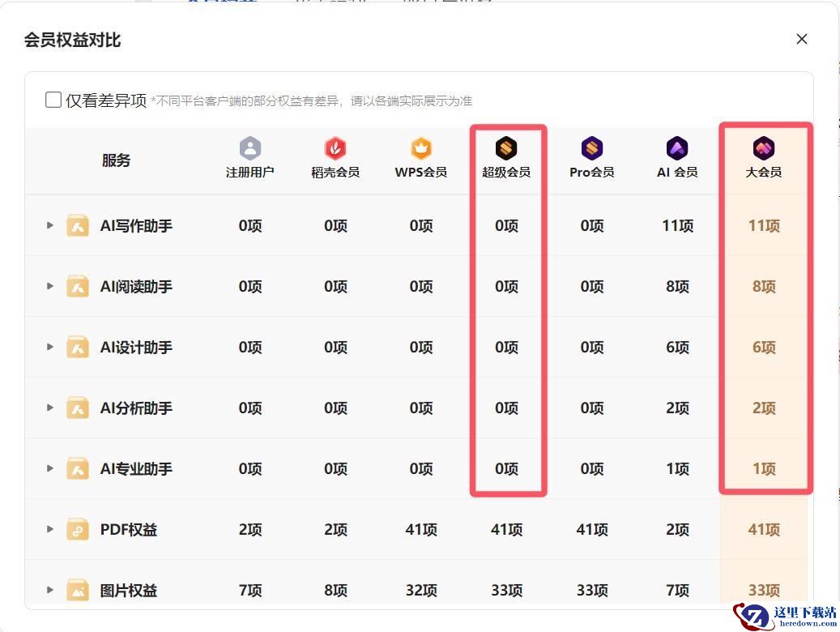
Task: Select the AI专业助手 row label
Action: click(x=136, y=469)
